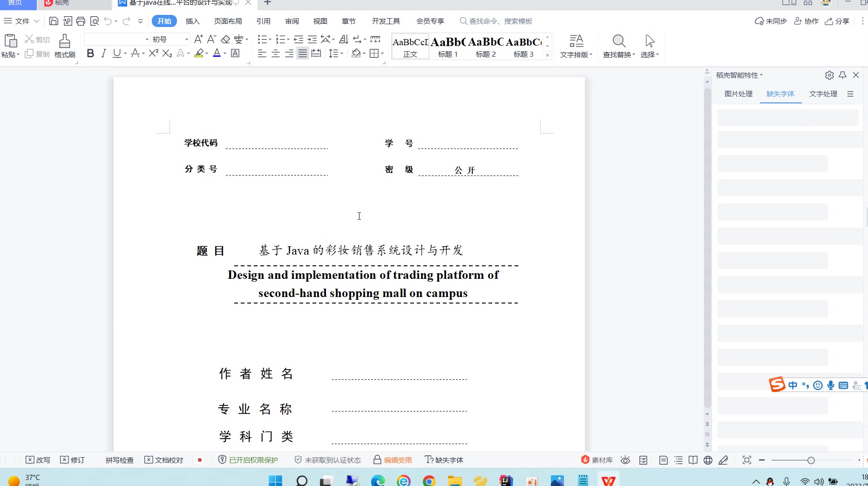Toggle bold formatting
The image size is (868, 486).
click(x=90, y=54)
